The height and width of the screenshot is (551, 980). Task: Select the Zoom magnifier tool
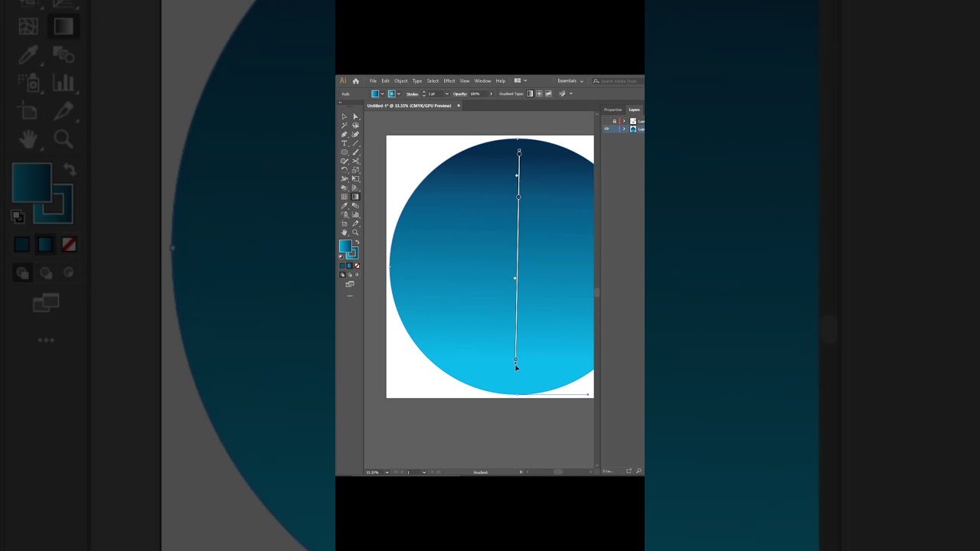(355, 232)
